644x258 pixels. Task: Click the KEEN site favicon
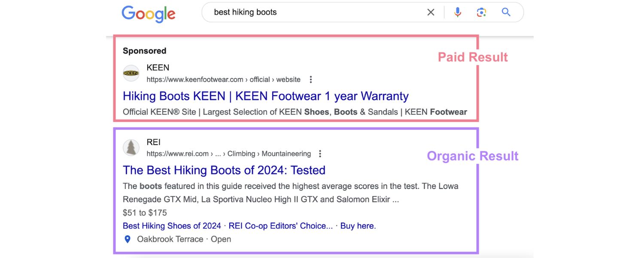[x=131, y=73]
